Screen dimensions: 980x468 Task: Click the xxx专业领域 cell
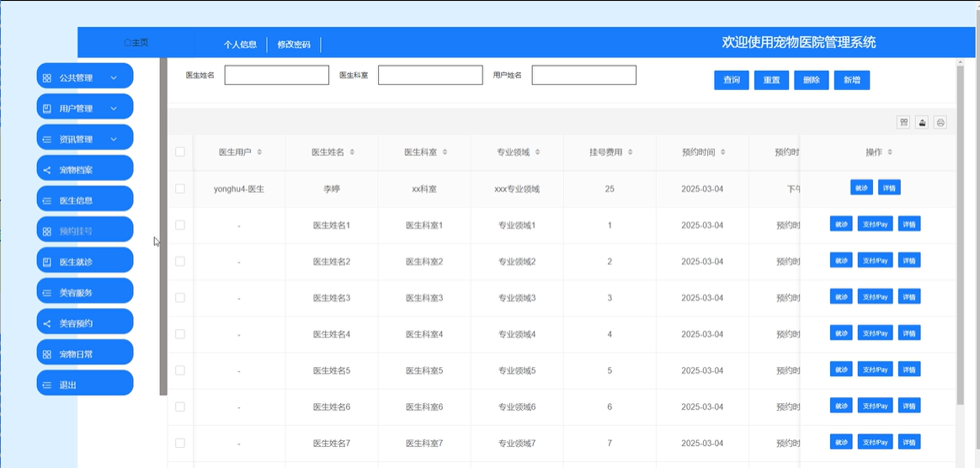517,189
